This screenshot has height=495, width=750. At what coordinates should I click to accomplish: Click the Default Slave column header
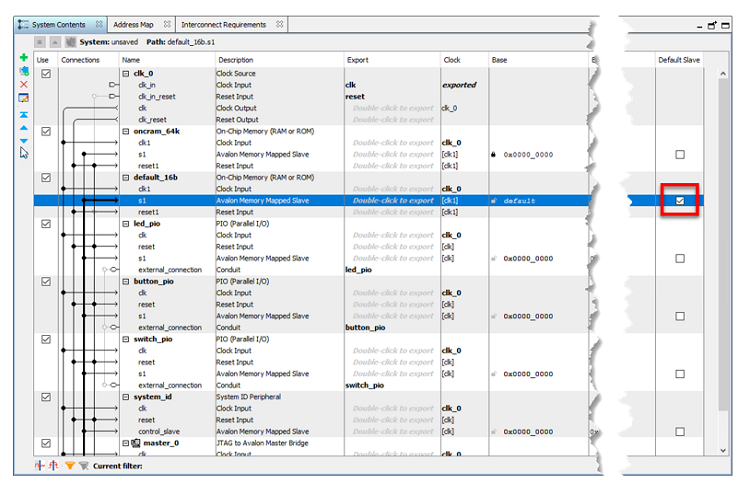click(679, 60)
